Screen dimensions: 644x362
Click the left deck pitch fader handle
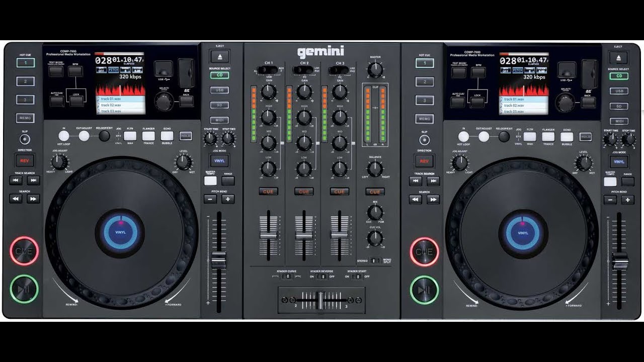coord(219,260)
